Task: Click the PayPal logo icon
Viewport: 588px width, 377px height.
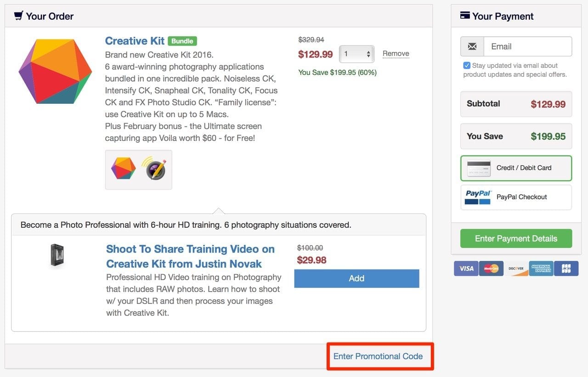Action: pos(478,197)
